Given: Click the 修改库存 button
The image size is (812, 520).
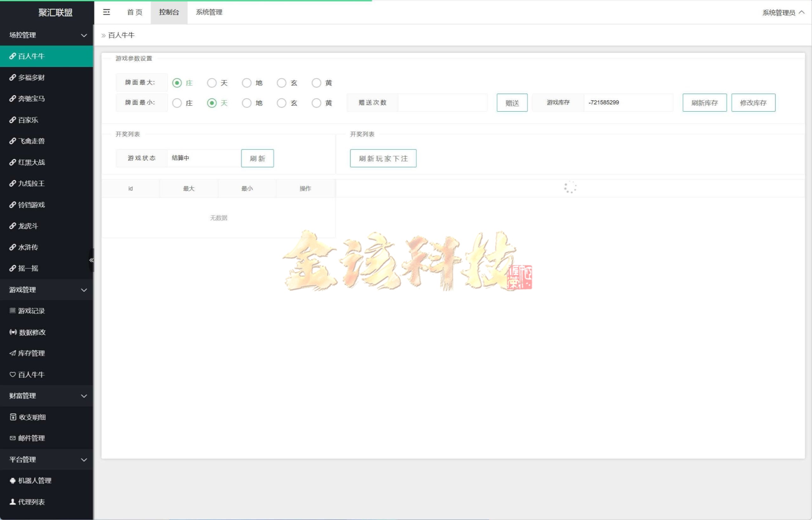Looking at the screenshot, I should 753,103.
